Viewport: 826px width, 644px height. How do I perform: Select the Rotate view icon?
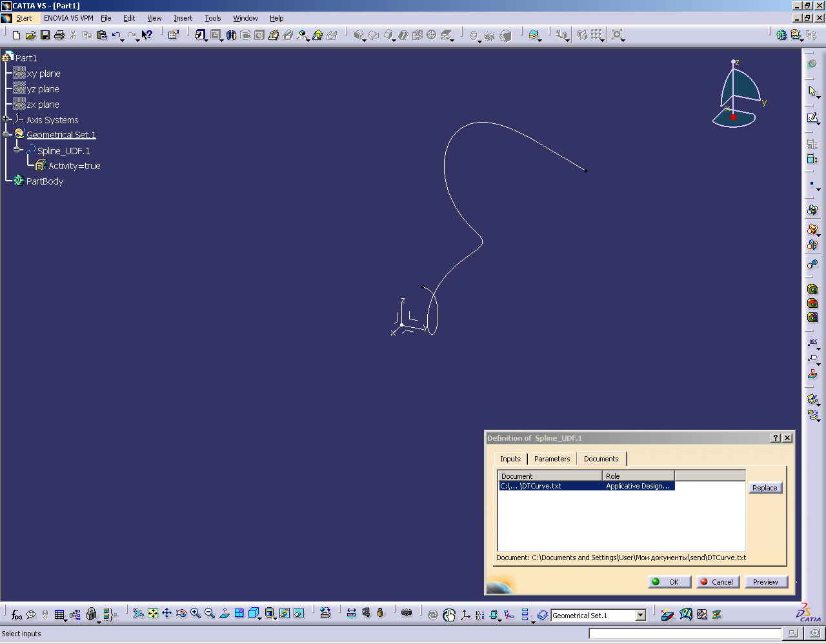(181, 614)
